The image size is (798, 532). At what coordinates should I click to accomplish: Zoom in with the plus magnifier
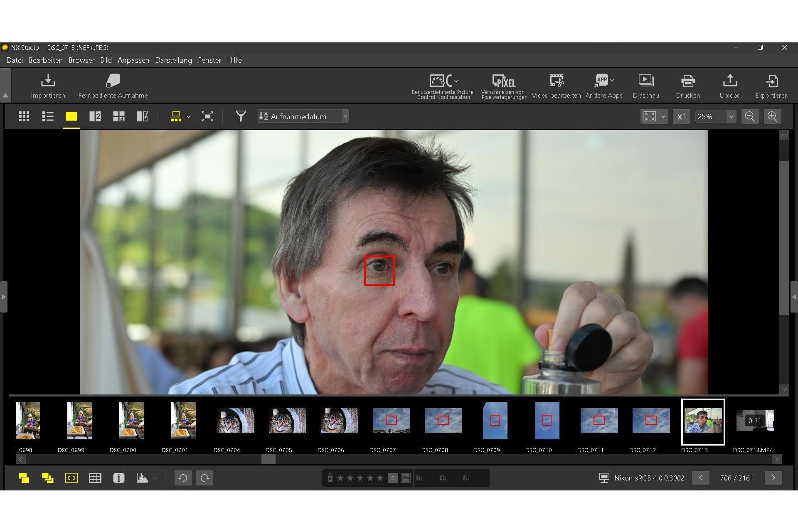(x=772, y=116)
